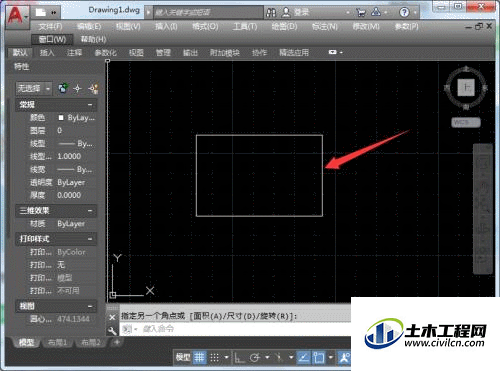The image size is (500, 371).
Task: Click the help question mark icon
Action: point(404,13)
